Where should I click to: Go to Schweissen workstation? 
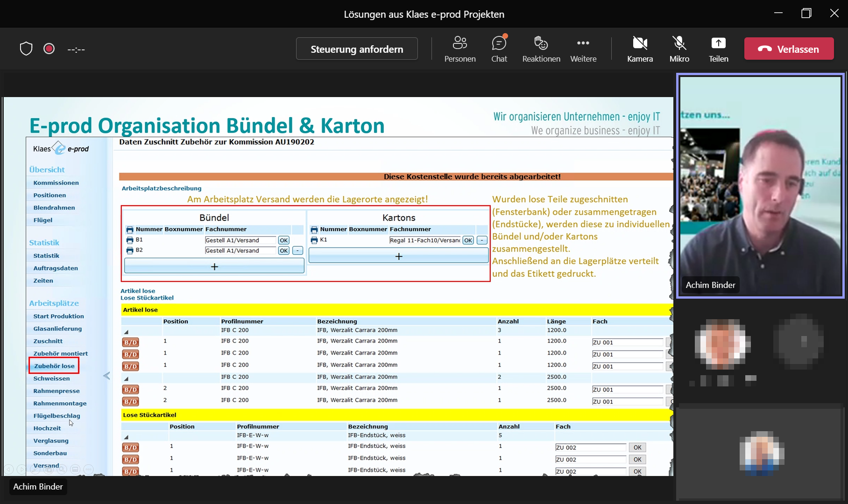52,378
